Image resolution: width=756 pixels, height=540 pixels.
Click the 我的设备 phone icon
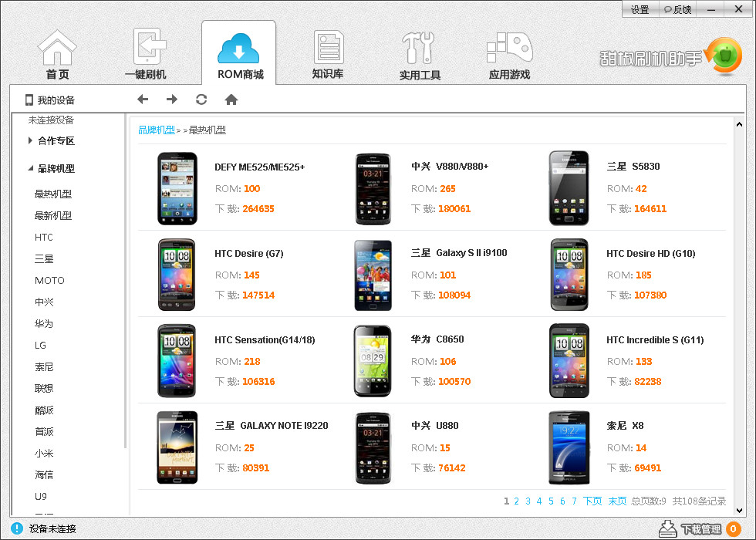click(29, 100)
